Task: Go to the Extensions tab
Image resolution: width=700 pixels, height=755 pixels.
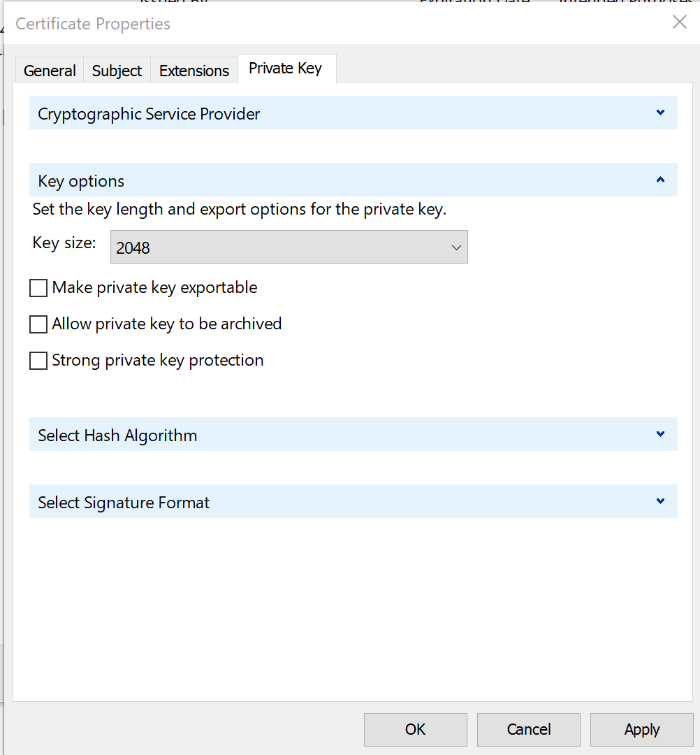Action: click(x=194, y=71)
